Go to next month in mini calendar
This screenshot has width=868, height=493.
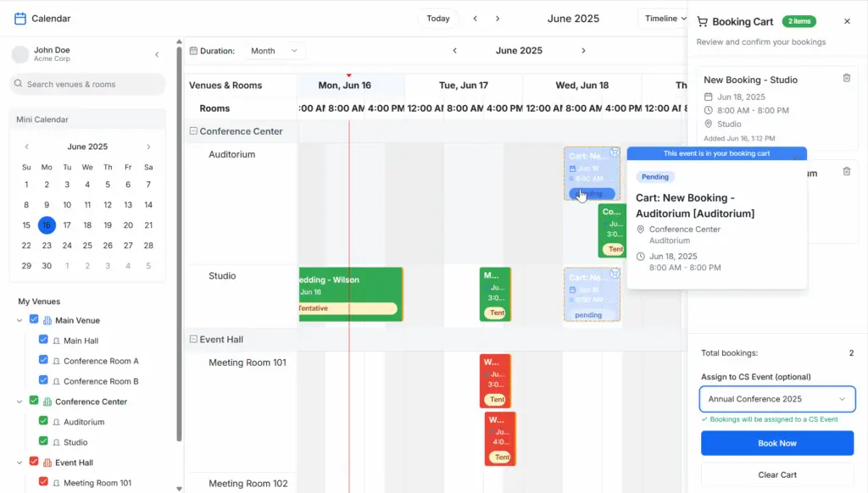[x=148, y=147]
